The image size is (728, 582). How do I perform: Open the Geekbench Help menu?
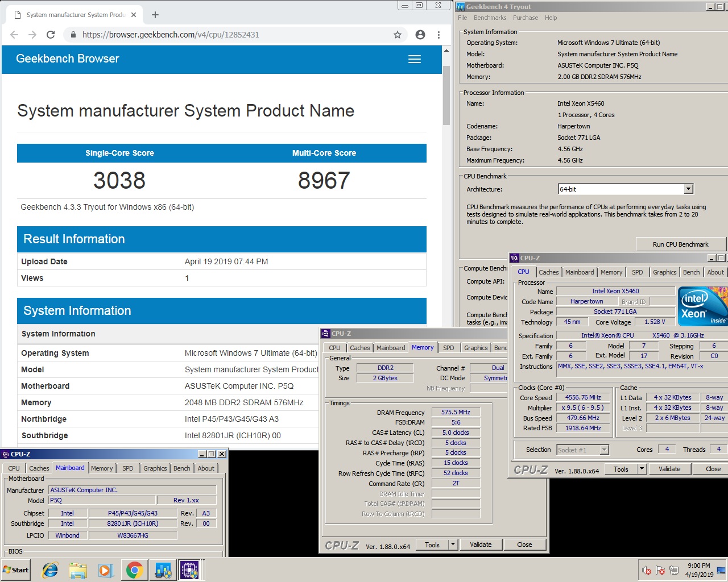[x=551, y=18]
